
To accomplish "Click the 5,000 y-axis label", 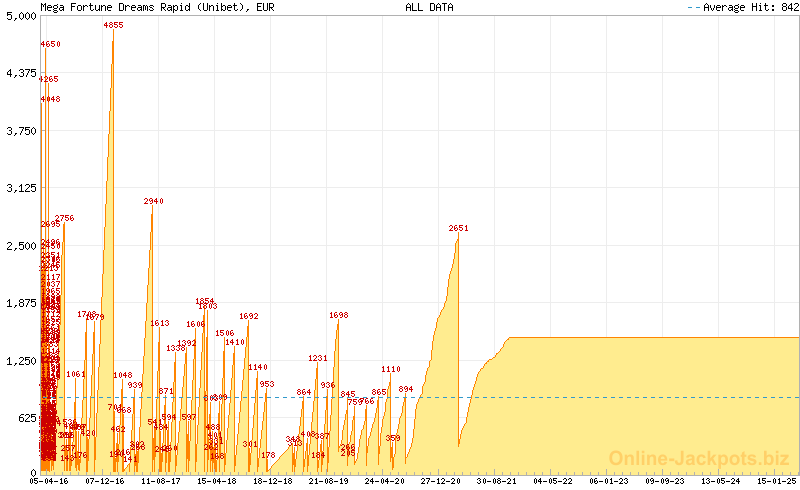I will click(x=21, y=16).
